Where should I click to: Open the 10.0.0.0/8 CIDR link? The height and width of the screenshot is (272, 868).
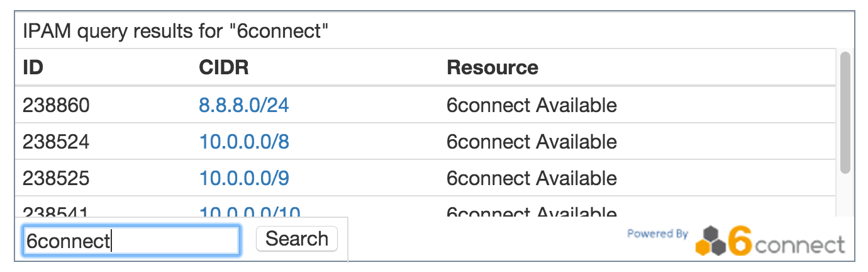pos(244,142)
